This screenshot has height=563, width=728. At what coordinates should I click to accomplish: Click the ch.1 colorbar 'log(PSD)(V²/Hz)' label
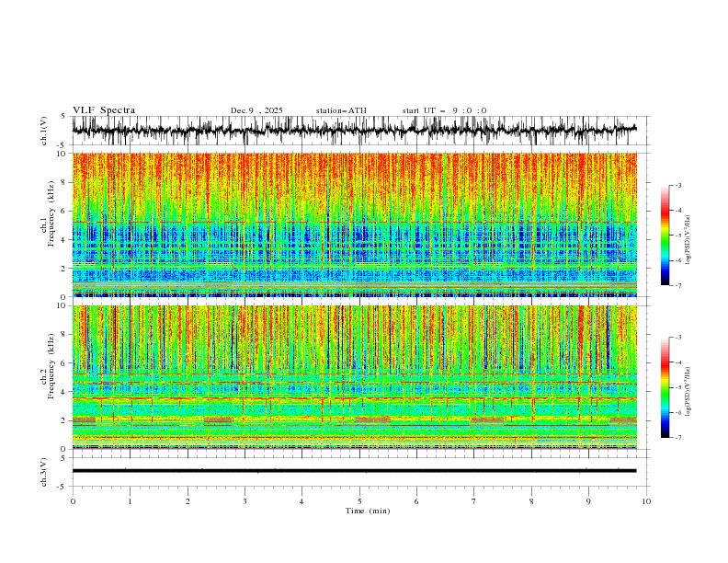tap(688, 240)
